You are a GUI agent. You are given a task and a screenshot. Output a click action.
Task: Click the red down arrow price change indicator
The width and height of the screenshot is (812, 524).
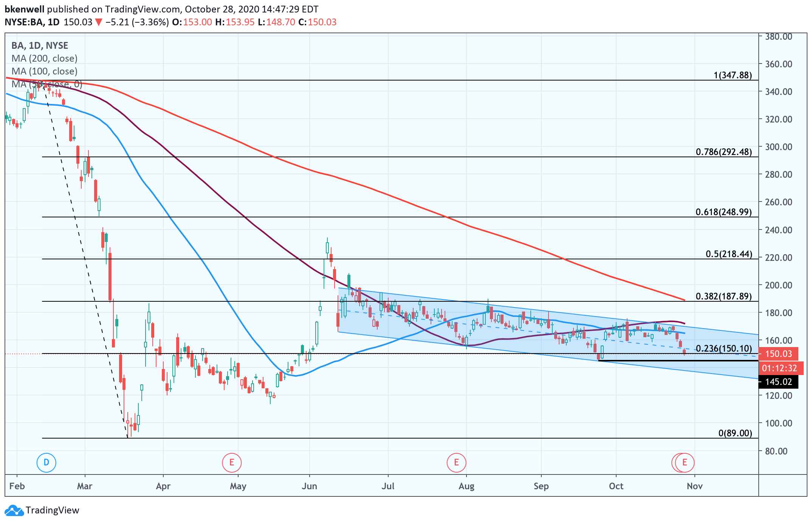(x=99, y=22)
